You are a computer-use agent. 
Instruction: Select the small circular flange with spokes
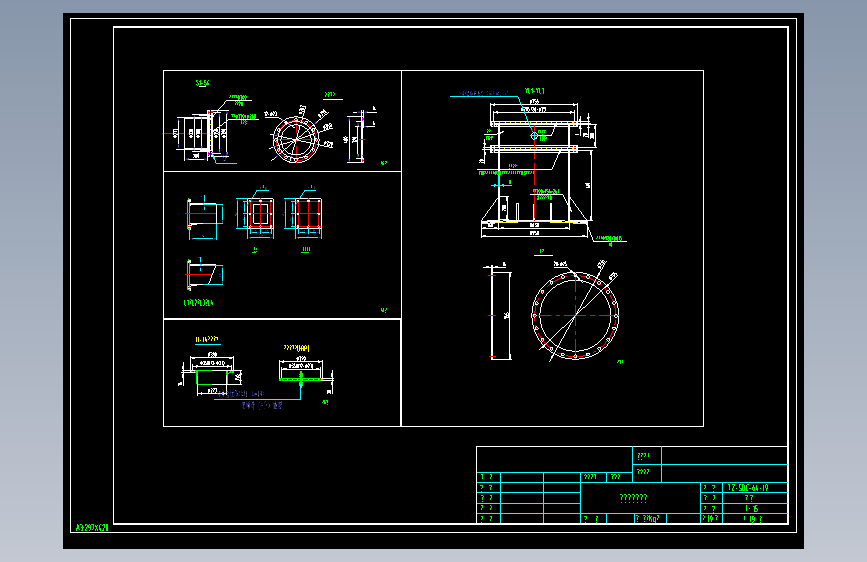pyautogui.click(x=296, y=139)
